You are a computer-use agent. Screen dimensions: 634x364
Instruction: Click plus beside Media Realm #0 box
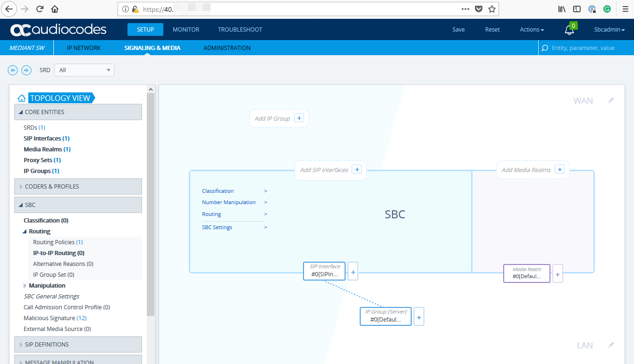(x=558, y=273)
